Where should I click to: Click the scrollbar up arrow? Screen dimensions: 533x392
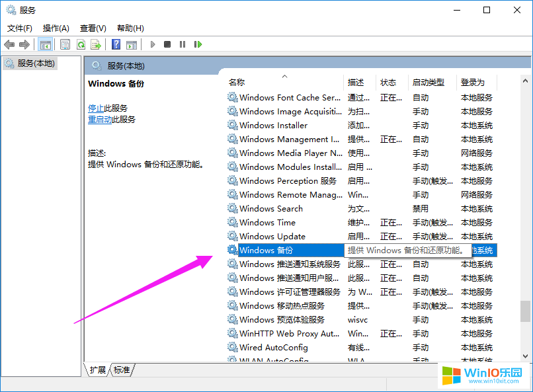[x=525, y=81]
